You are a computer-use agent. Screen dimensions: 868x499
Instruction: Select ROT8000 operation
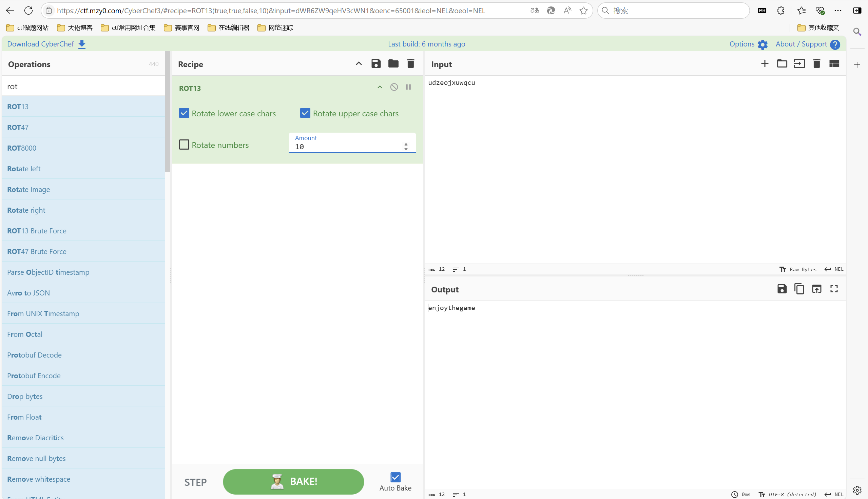pyautogui.click(x=83, y=148)
